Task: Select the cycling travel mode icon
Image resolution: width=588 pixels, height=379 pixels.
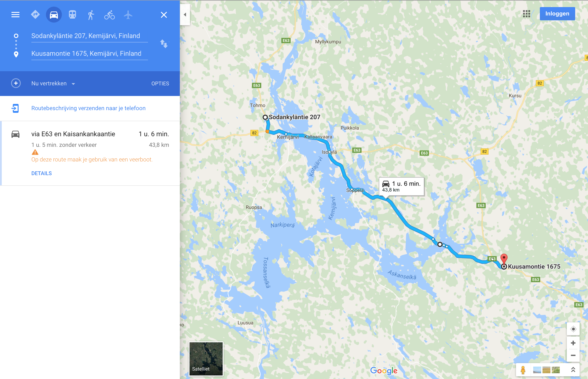Action: coord(109,15)
